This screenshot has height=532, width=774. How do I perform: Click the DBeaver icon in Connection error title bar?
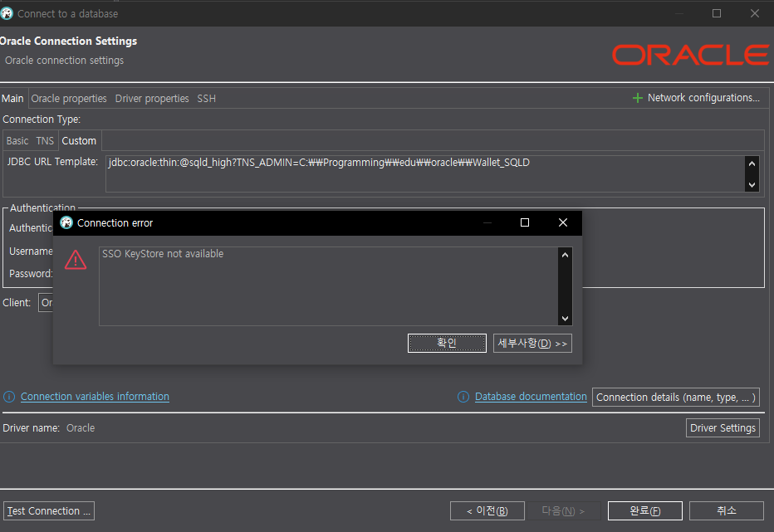click(x=66, y=222)
